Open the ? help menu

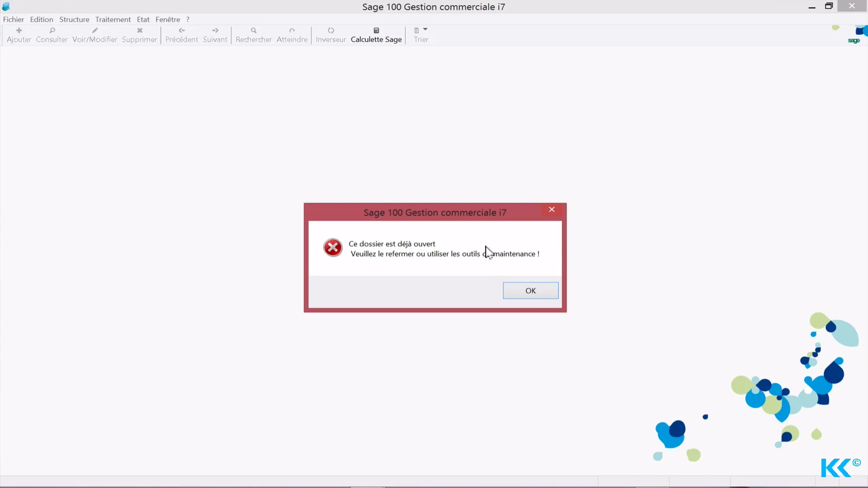(188, 19)
